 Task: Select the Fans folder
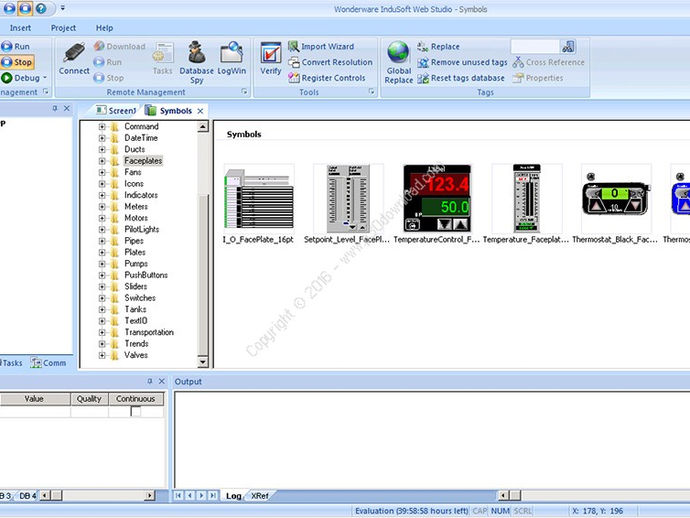click(x=132, y=172)
